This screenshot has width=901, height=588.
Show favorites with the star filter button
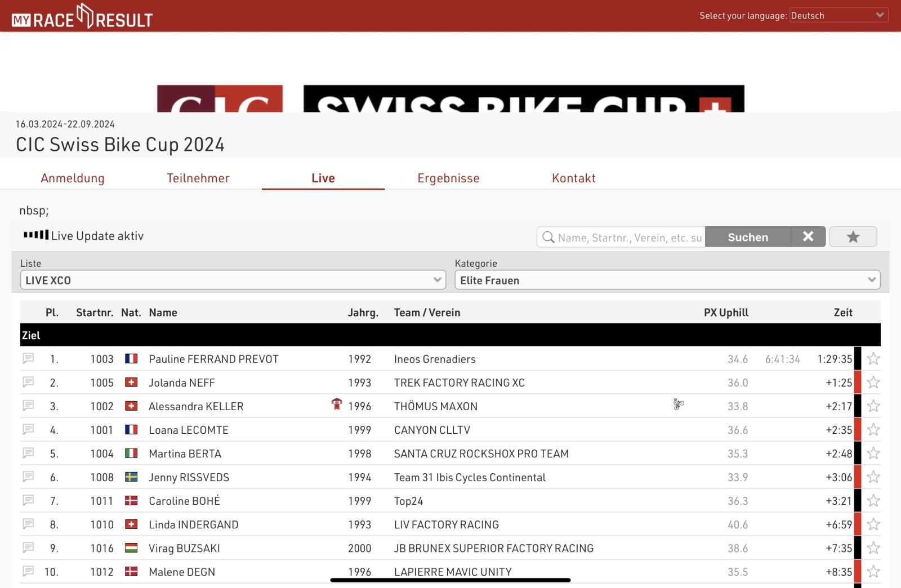point(853,237)
